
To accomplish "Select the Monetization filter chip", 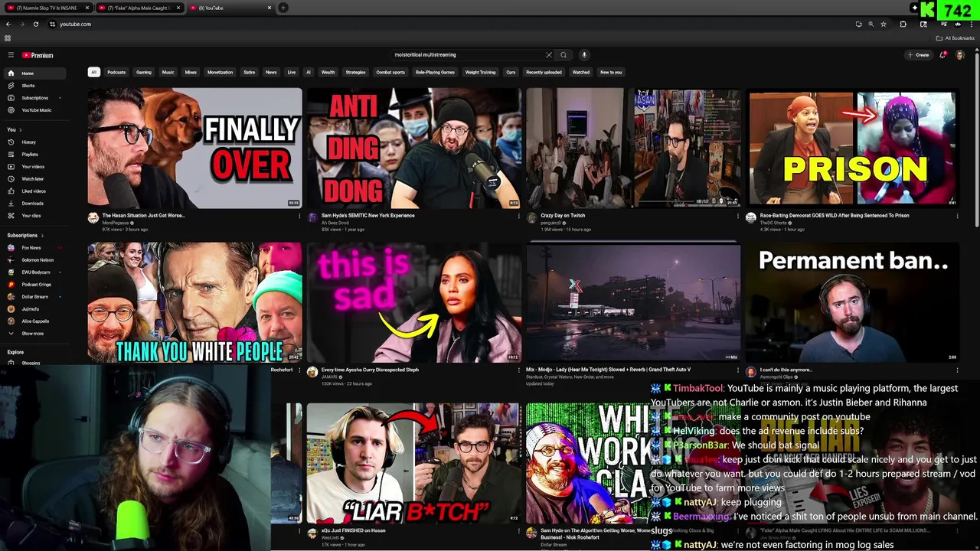I will (220, 72).
